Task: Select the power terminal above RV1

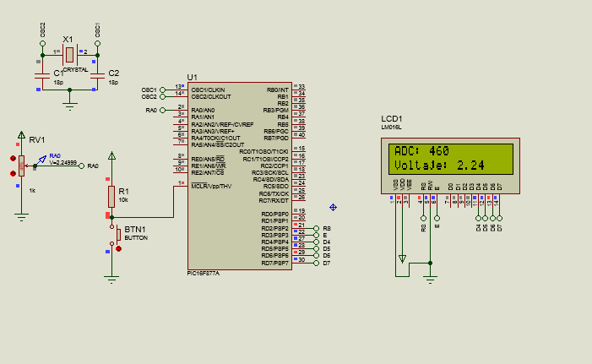Action: [x=21, y=135]
